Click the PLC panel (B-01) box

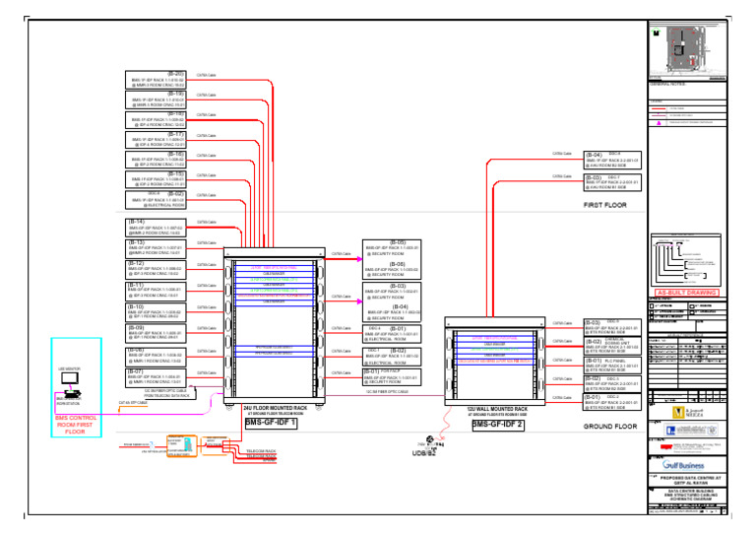point(612,365)
